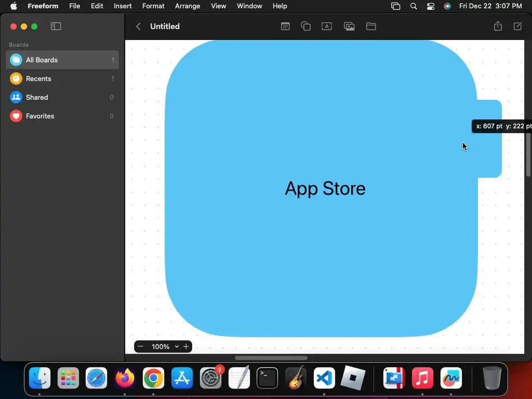Open the photos and media insert tool
The height and width of the screenshot is (399, 532).
pos(349,26)
